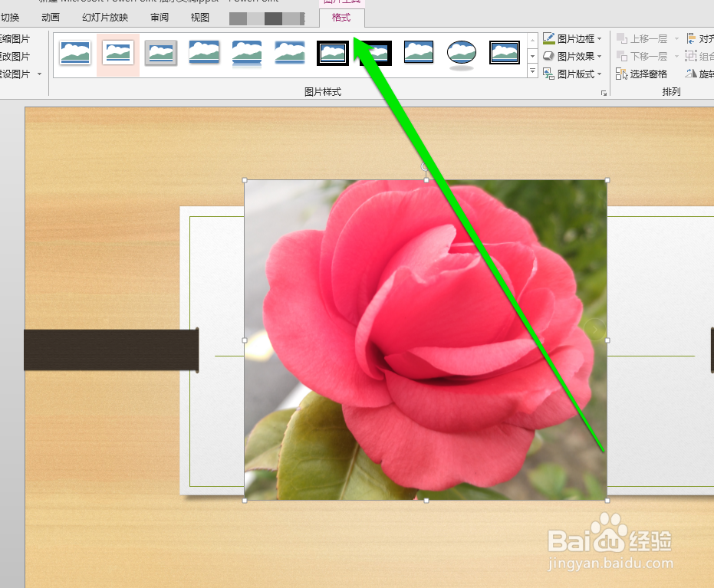This screenshot has width=714, height=588.
Task: Switch to the 切换 ribbon tab
Action: click(10, 18)
